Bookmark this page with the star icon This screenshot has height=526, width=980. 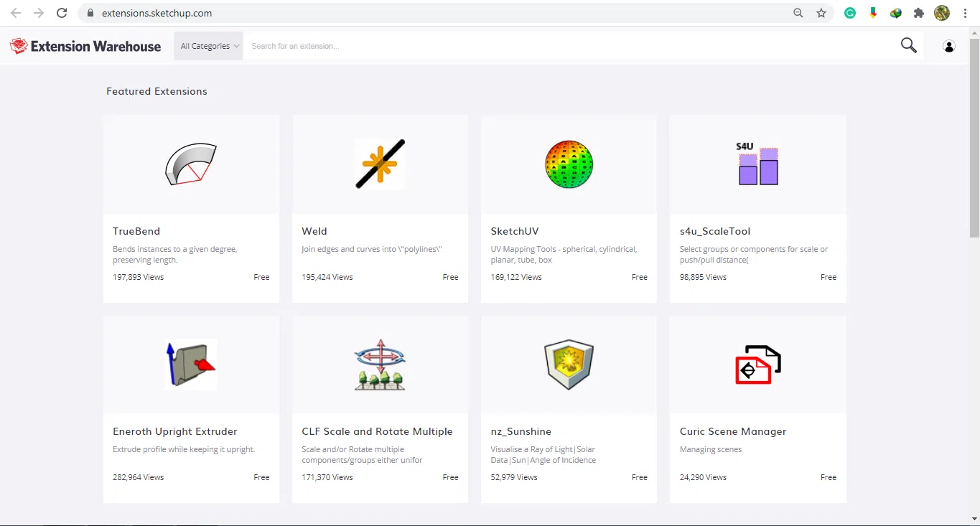pos(821,13)
